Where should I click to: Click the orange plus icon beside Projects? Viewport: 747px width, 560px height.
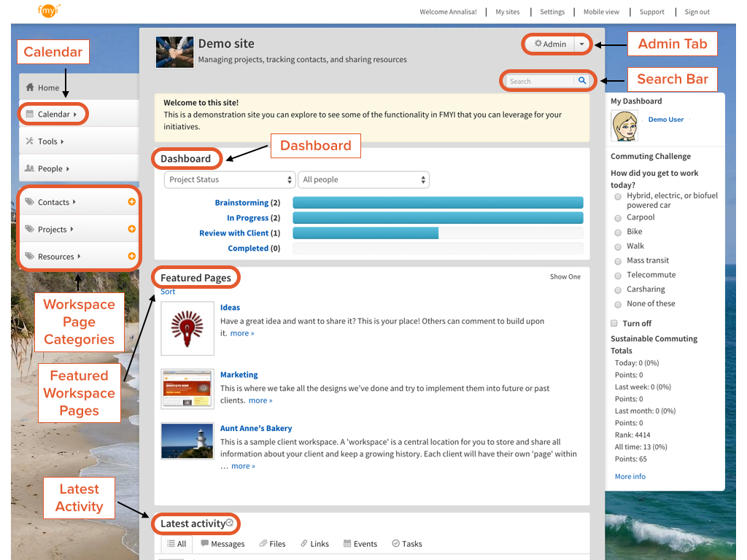132,229
